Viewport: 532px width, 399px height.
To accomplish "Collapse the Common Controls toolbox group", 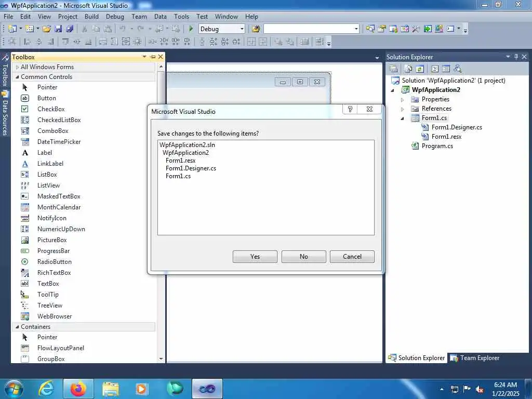I will (x=17, y=77).
